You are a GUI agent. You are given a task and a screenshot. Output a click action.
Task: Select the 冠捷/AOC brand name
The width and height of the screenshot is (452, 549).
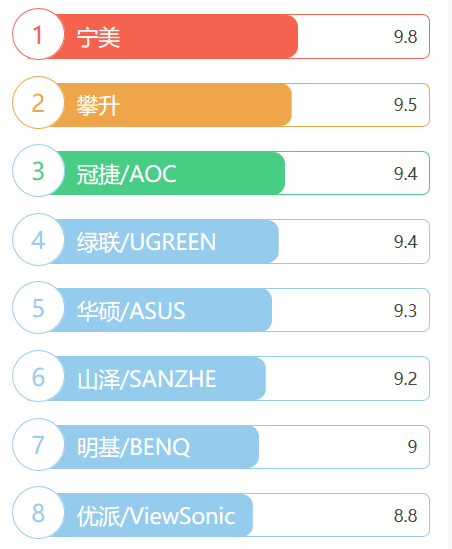pos(127,174)
